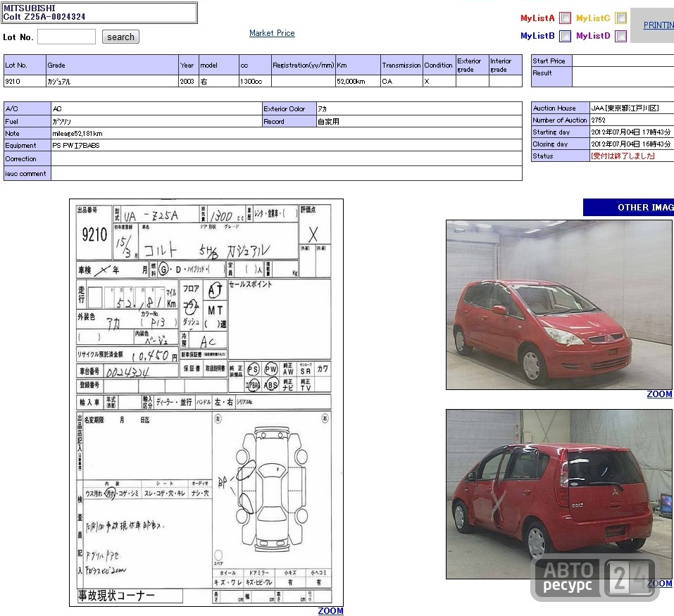
Task: Select the 1300cc engine cell
Action: click(255, 81)
